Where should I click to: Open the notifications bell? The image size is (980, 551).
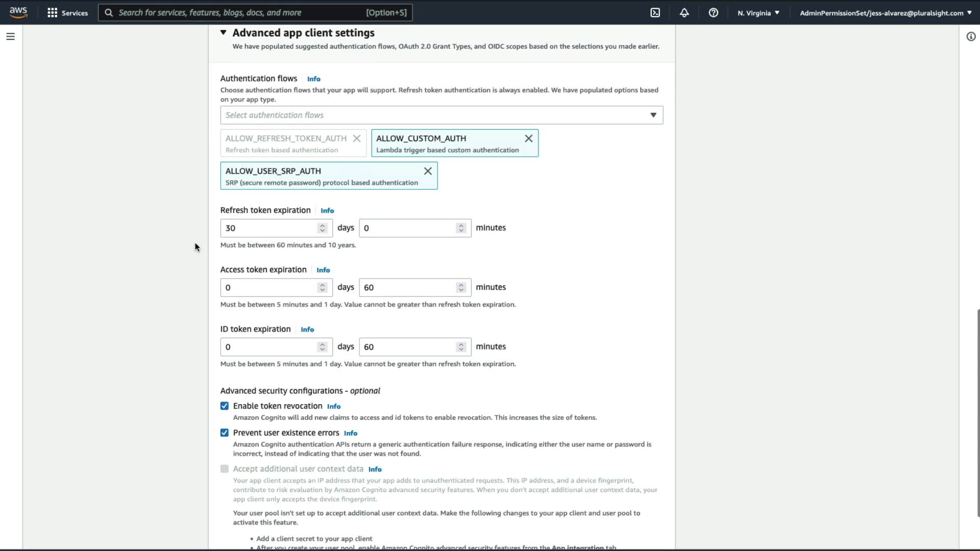pos(684,13)
